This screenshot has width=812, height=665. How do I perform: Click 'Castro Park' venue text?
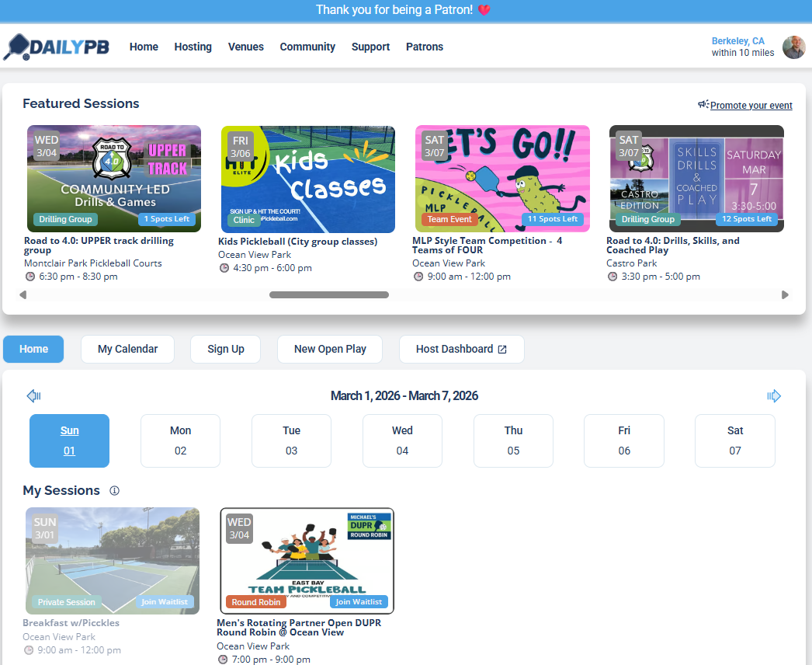tap(631, 263)
